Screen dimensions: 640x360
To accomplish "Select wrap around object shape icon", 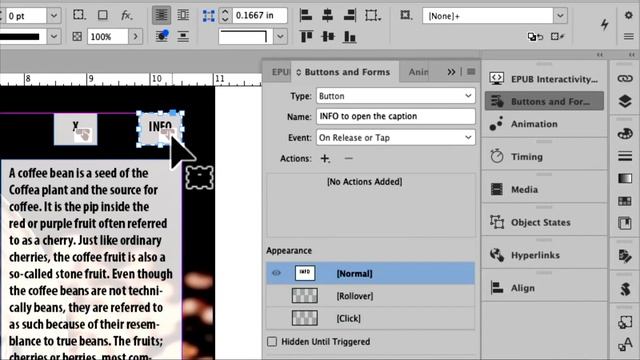I will coord(162,36).
